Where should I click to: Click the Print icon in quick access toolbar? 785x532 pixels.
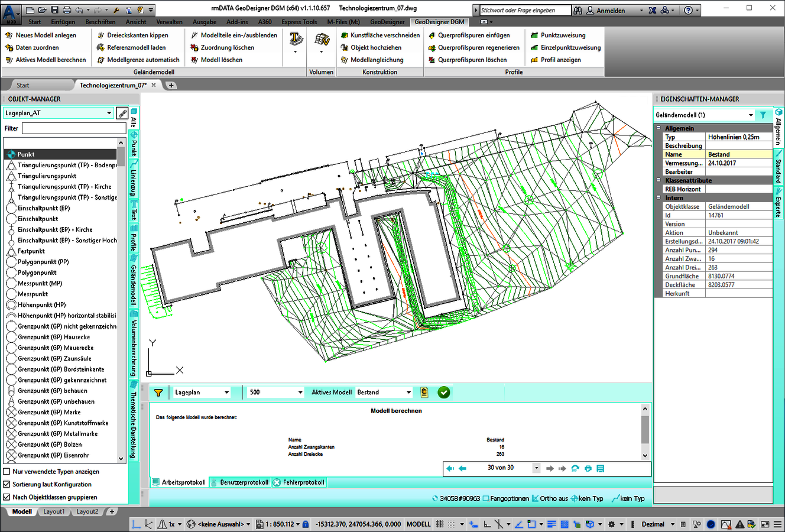pos(67,10)
